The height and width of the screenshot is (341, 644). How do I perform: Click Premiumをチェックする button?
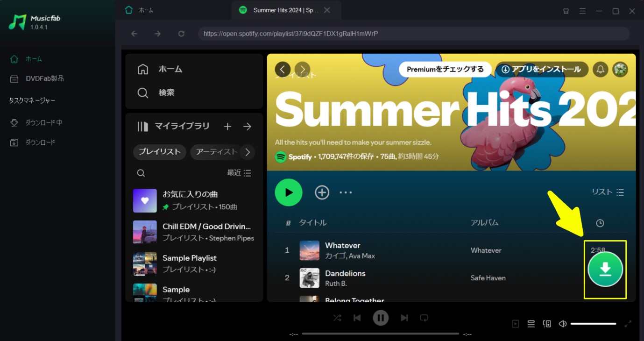445,69
